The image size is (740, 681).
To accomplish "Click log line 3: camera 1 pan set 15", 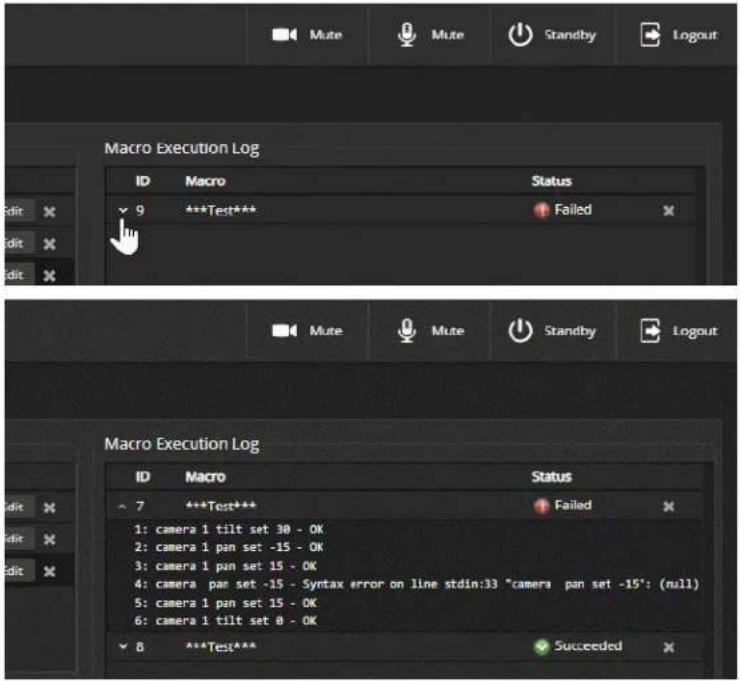I will [226, 566].
